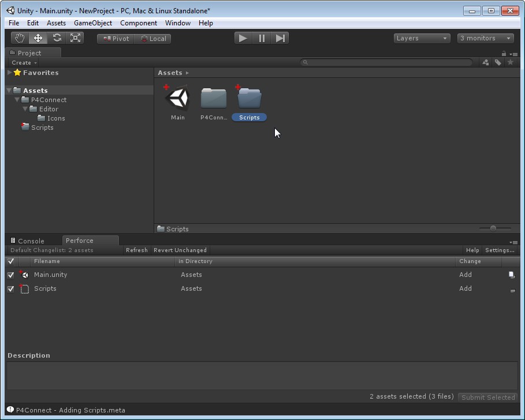The width and height of the screenshot is (525, 420).
Task: Open the Perforce panel options menu
Action: click(513, 242)
